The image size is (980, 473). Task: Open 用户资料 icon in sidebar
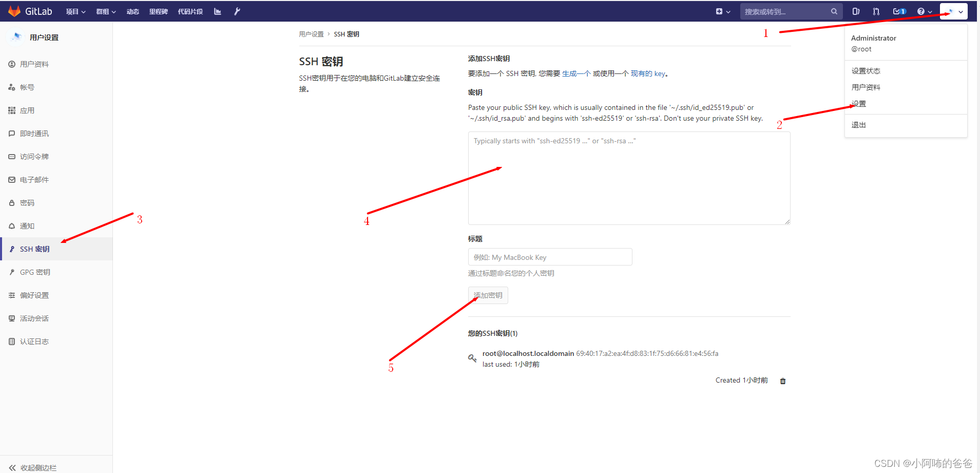point(12,64)
